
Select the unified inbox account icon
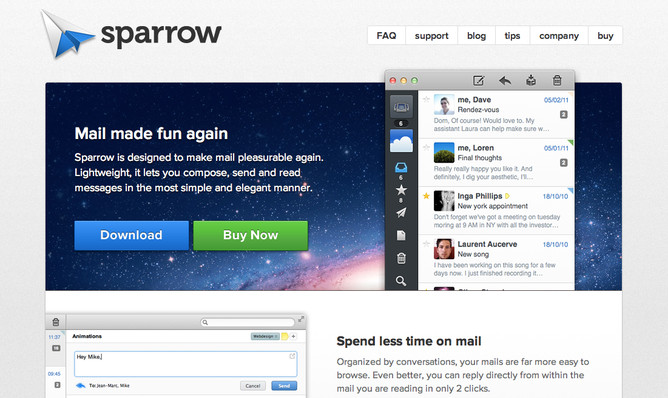pyautogui.click(x=401, y=107)
